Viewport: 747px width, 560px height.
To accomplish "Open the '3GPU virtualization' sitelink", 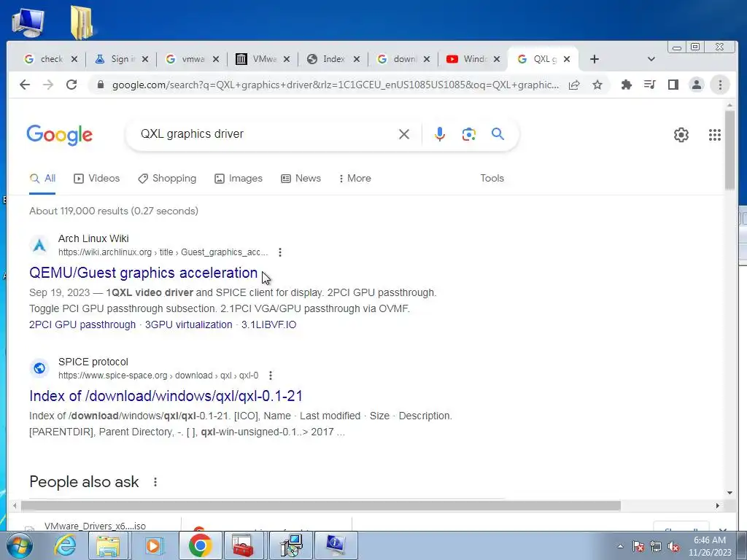I will [x=189, y=324].
